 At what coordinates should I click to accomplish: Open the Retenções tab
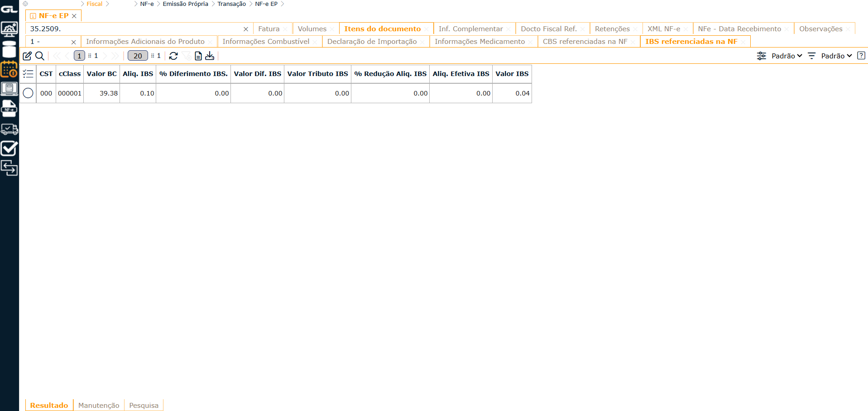point(612,29)
